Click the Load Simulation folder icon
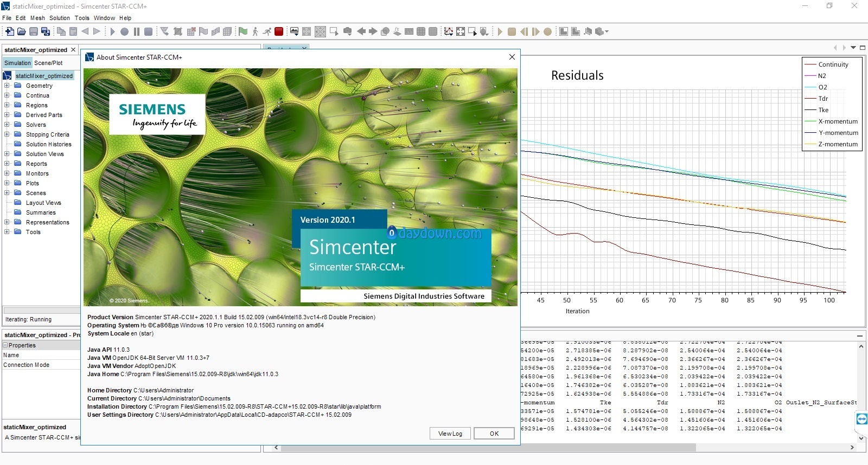The height and width of the screenshot is (465, 868). [21, 31]
